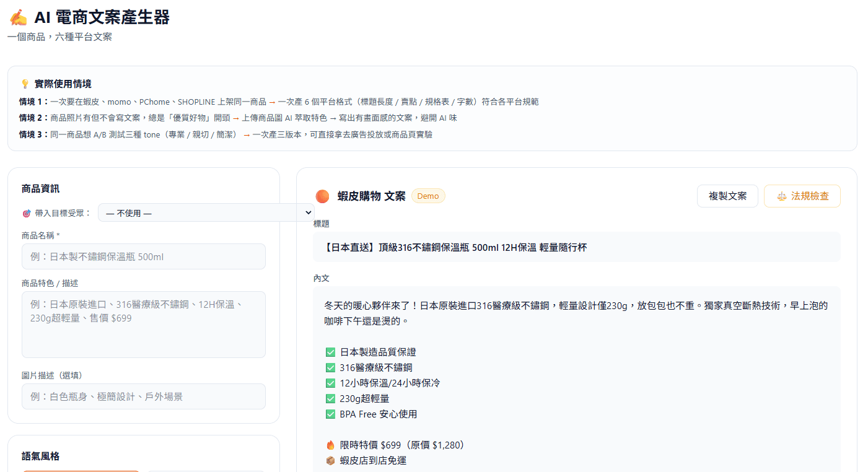Click the 標題 text box content
The width and height of the screenshot is (868, 472).
[577, 247]
